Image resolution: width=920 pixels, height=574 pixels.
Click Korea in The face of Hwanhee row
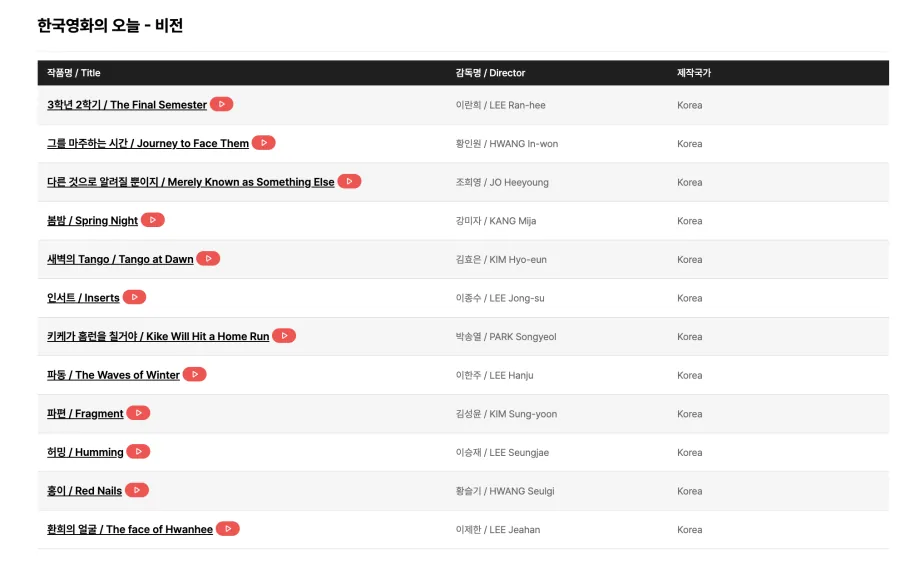click(689, 530)
